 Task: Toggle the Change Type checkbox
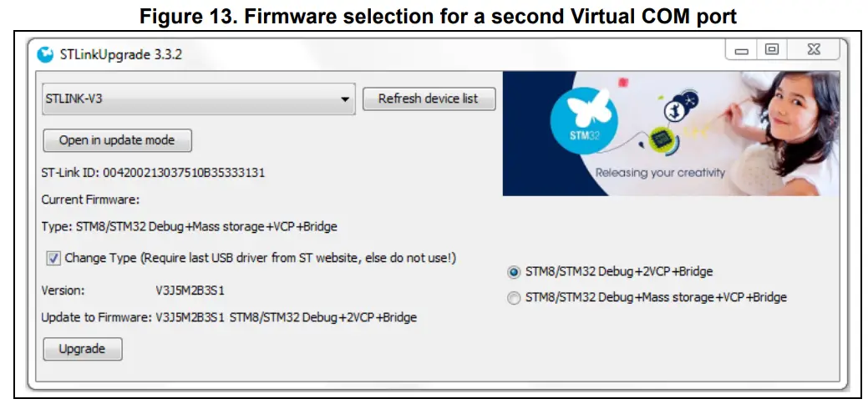[x=53, y=259]
